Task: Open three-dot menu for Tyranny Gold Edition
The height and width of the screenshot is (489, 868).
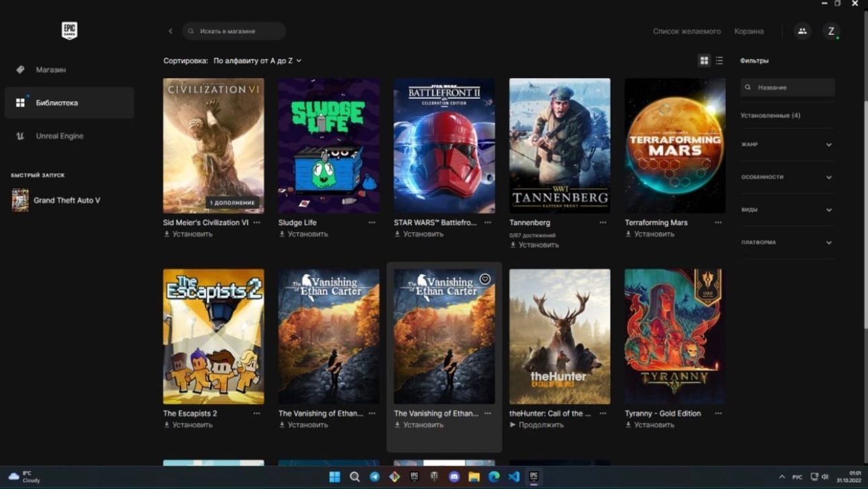Action: [x=718, y=414]
